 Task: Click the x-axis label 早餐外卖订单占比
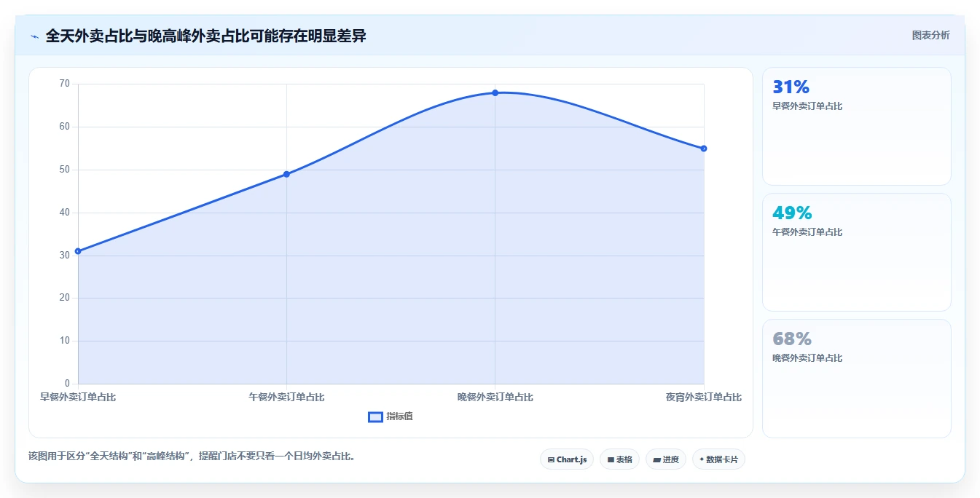click(x=78, y=398)
